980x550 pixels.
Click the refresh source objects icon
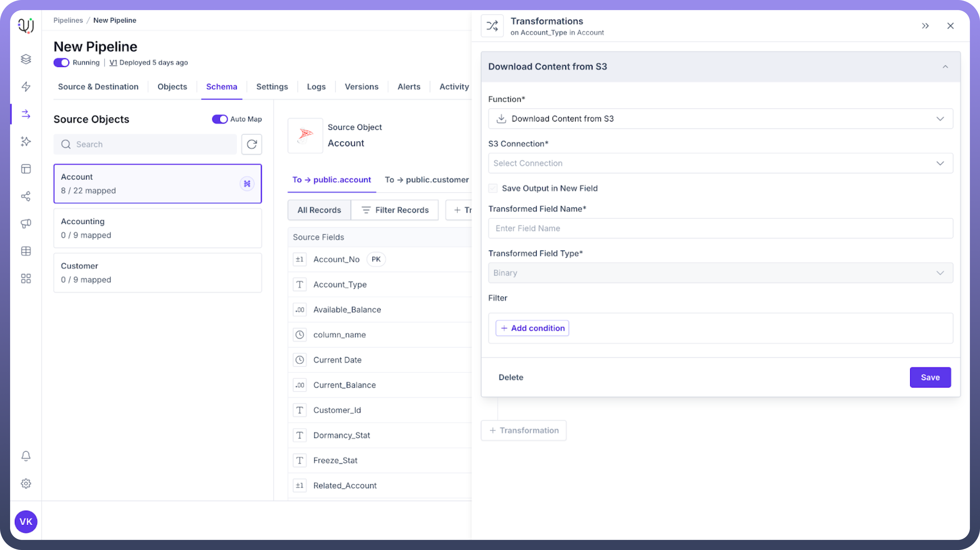pos(252,144)
